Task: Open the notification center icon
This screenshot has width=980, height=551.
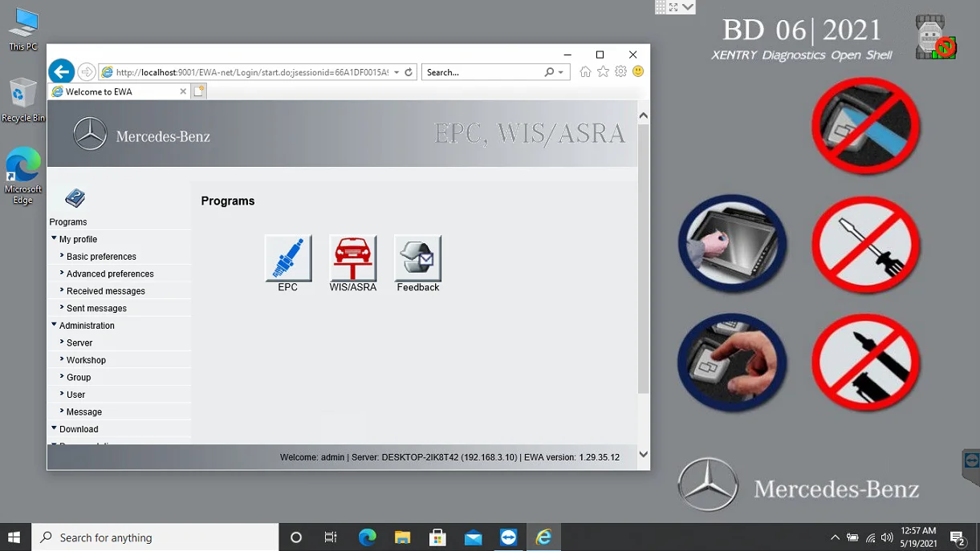Action: pyautogui.click(x=957, y=537)
